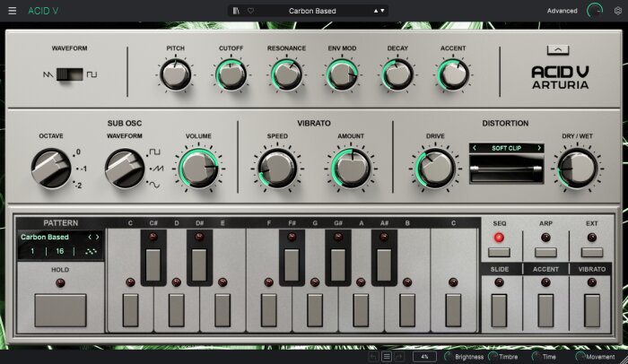
Task: Collapse the panel with the up-chevron above logo
Action: pos(558,50)
